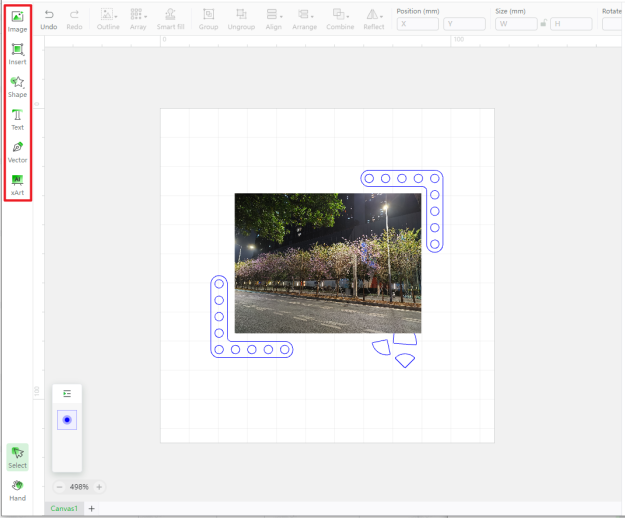Switch to the Hand pan tool
This screenshot has width=625, height=518.
click(x=17, y=489)
